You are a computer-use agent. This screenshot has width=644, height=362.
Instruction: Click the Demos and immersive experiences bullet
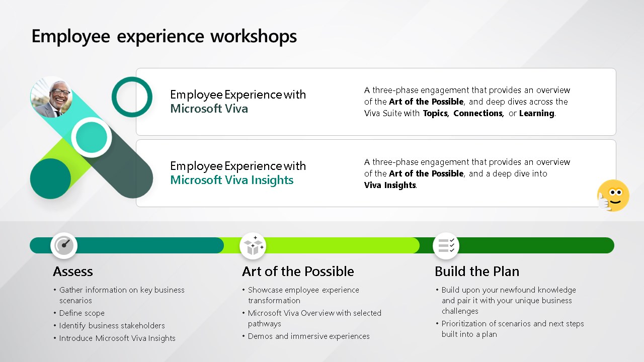[306, 336]
